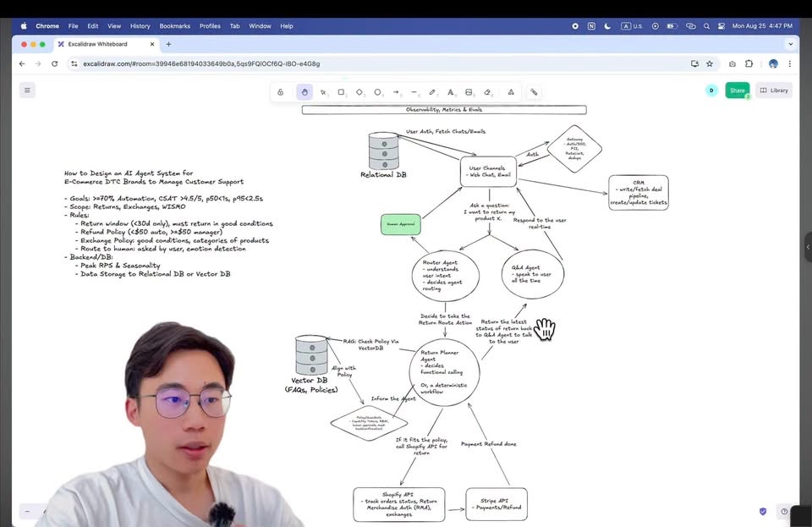
Task: Open the extra shapes tools menu
Action: pyautogui.click(x=511, y=92)
